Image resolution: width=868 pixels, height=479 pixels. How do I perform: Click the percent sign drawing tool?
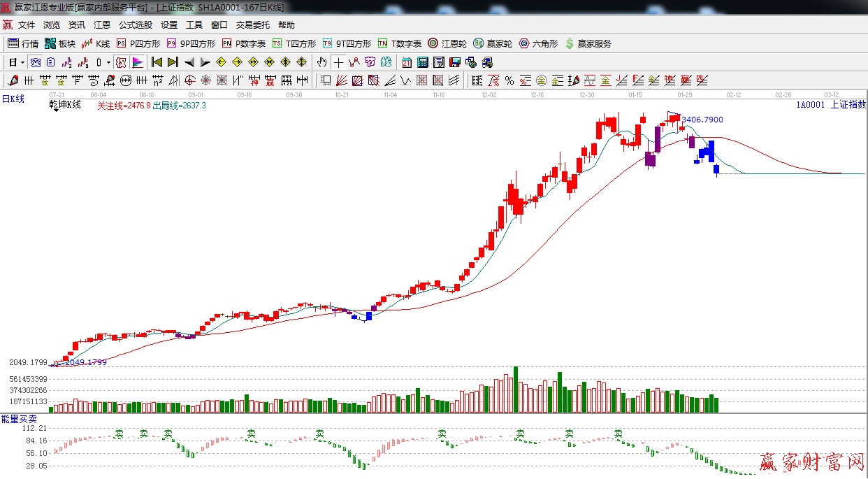[x=509, y=80]
